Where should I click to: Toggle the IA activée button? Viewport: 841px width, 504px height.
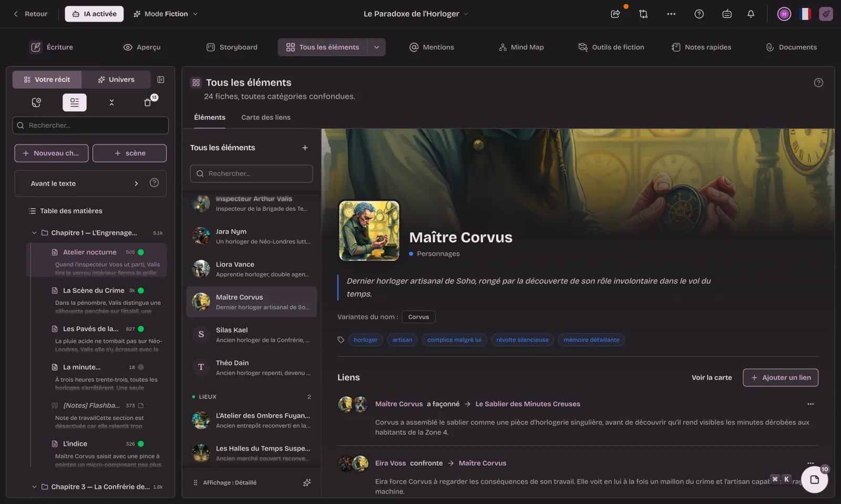pyautogui.click(x=94, y=14)
